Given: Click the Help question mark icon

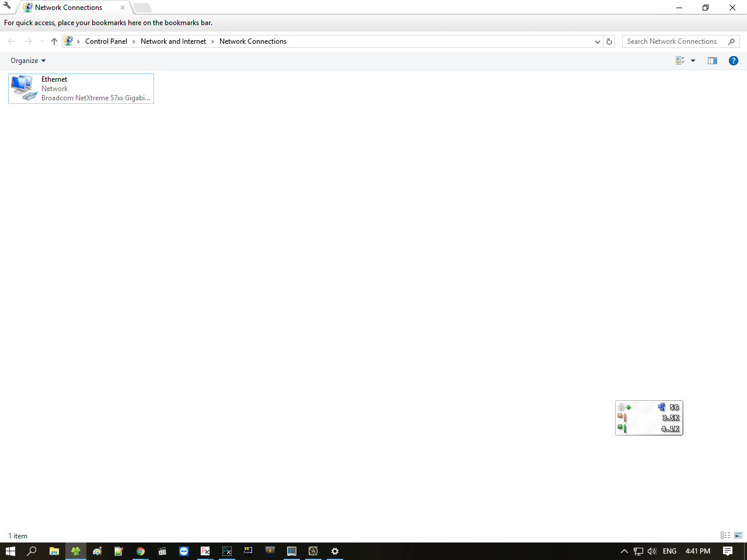Looking at the screenshot, I should [x=734, y=61].
